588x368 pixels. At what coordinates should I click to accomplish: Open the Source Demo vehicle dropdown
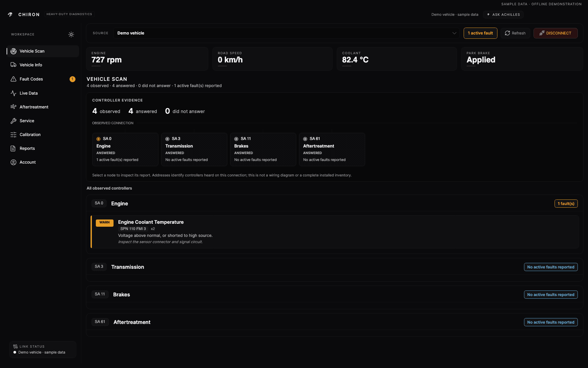click(286, 33)
